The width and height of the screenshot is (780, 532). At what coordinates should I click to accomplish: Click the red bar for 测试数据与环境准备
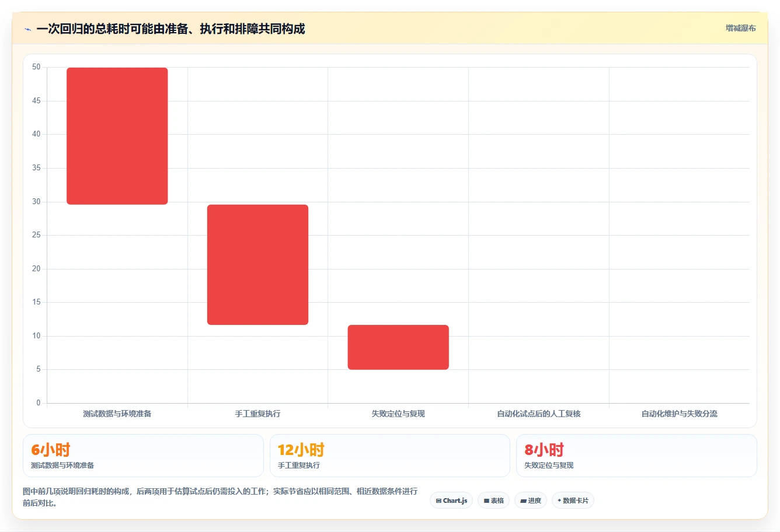[117, 136]
